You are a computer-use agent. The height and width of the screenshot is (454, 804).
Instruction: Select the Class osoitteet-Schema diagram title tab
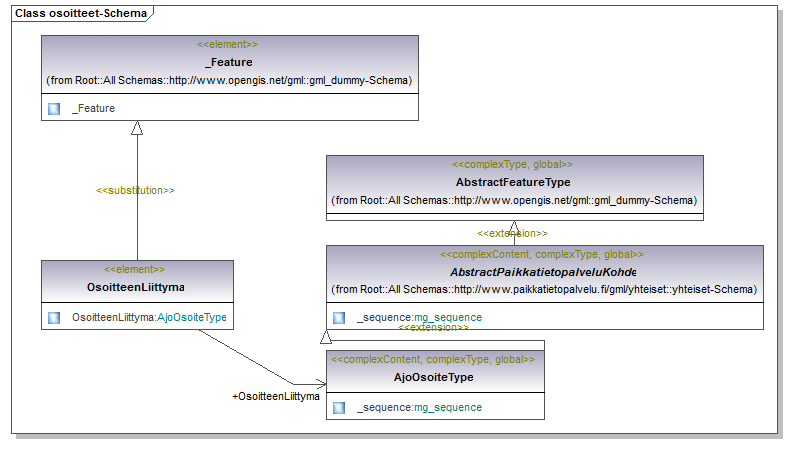pos(80,14)
